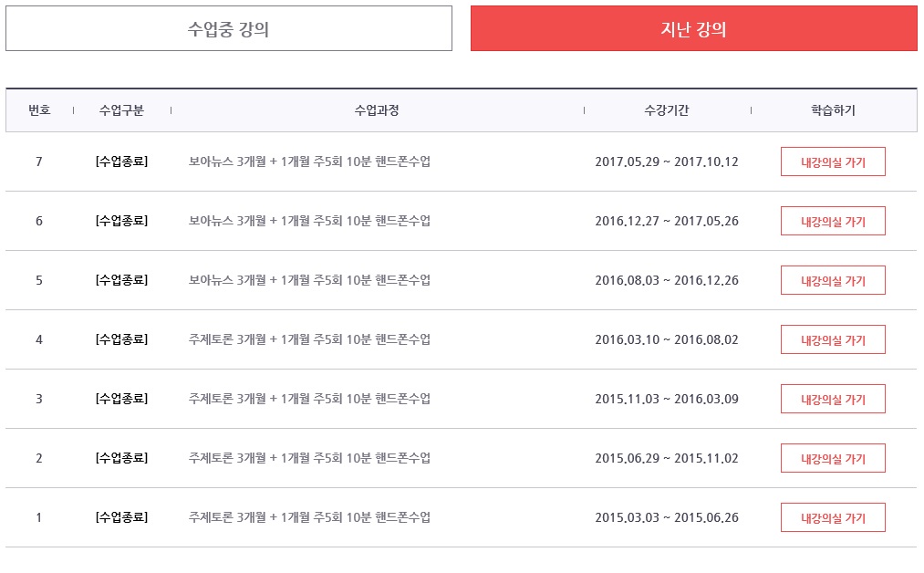924x573 pixels.
Task: Switch to the 수업중 강의 tab
Action: tap(228, 29)
